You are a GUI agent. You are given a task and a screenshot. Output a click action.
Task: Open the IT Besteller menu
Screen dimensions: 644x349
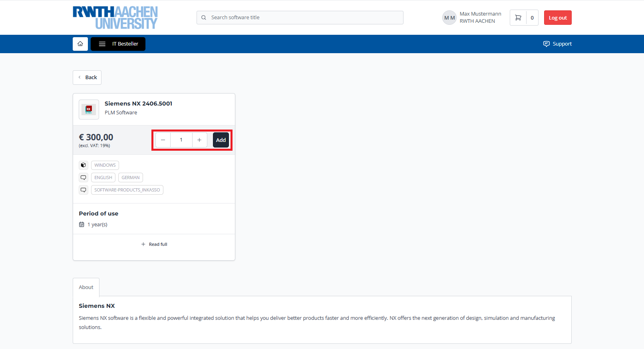[118, 44]
